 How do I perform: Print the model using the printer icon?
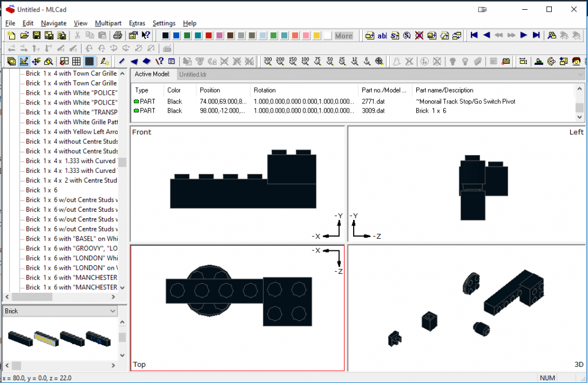(x=117, y=36)
